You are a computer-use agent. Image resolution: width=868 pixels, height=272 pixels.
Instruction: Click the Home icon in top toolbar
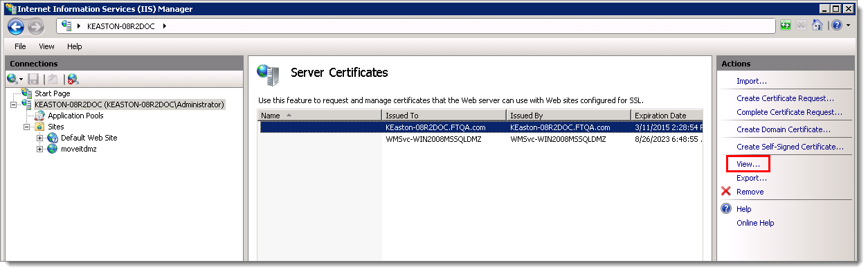(x=817, y=26)
